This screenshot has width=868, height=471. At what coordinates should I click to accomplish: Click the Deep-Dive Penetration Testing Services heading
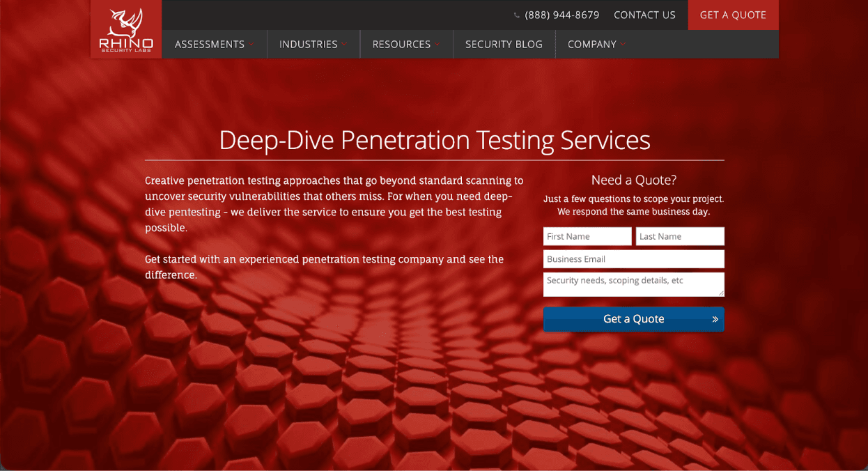(435, 140)
